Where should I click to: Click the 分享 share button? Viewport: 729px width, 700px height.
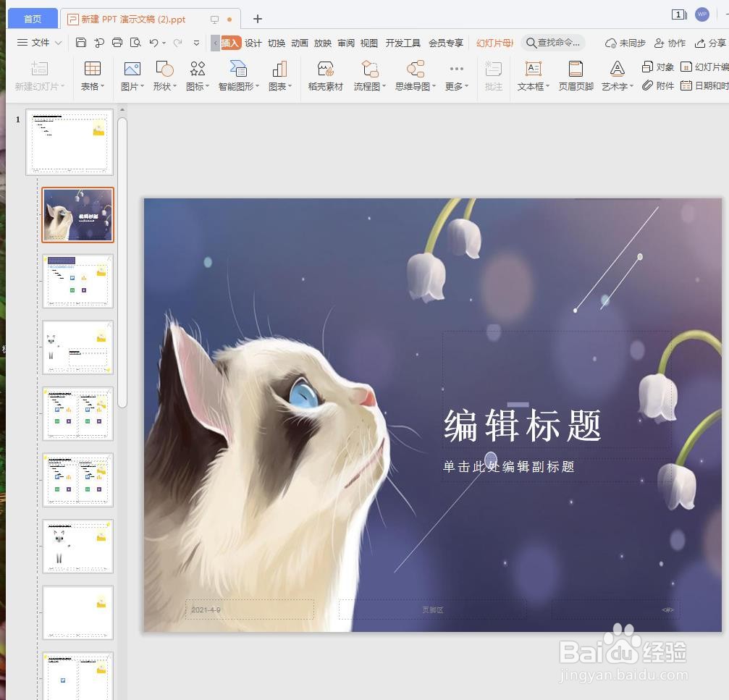point(710,43)
